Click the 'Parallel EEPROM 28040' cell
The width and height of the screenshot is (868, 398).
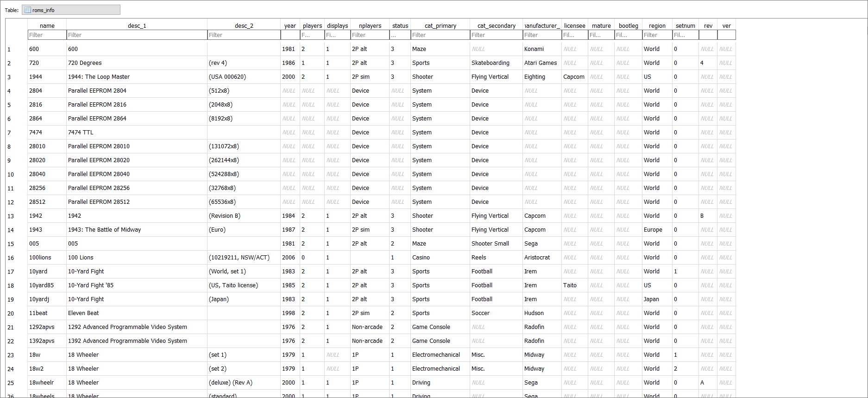(137, 174)
